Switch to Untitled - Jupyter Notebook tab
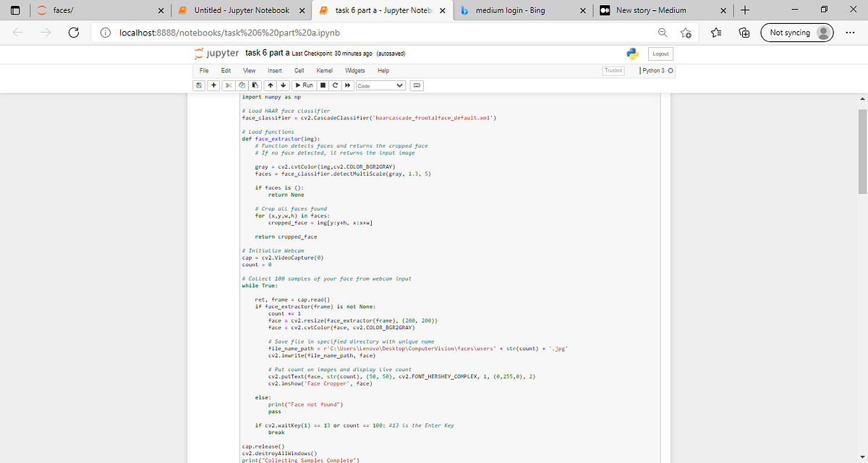The image size is (868, 463). (242, 10)
